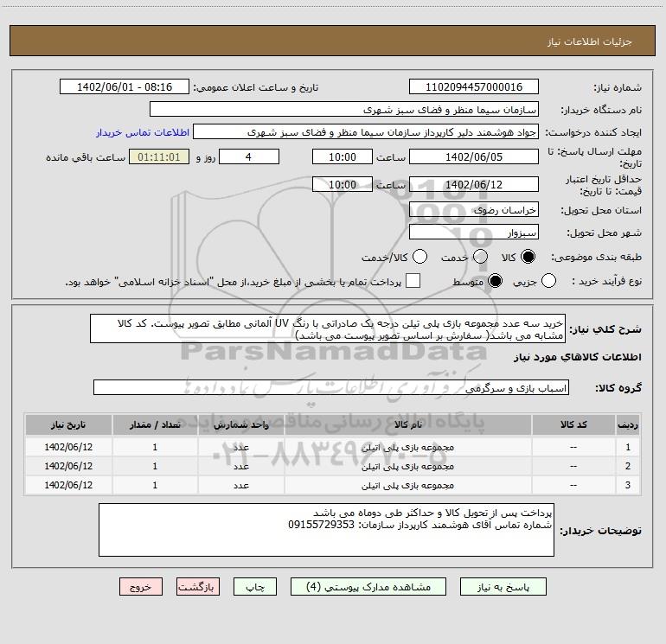Image resolution: width=666 pixels, height=644 pixels.
Task: Select the 'کالا' radio button
Action: click(x=529, y=258)
